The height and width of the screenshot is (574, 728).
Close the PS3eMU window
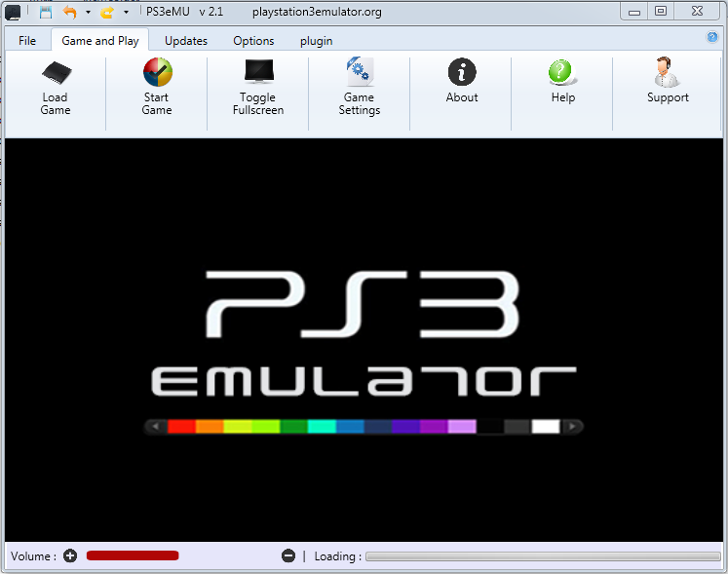(x=697, y=11)
